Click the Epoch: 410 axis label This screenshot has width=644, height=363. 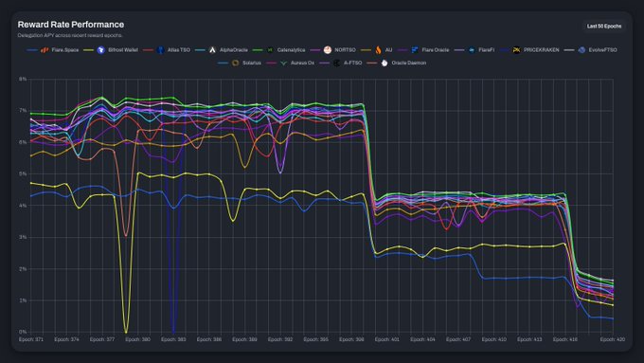pyautogui.click(x=494, y=339)
